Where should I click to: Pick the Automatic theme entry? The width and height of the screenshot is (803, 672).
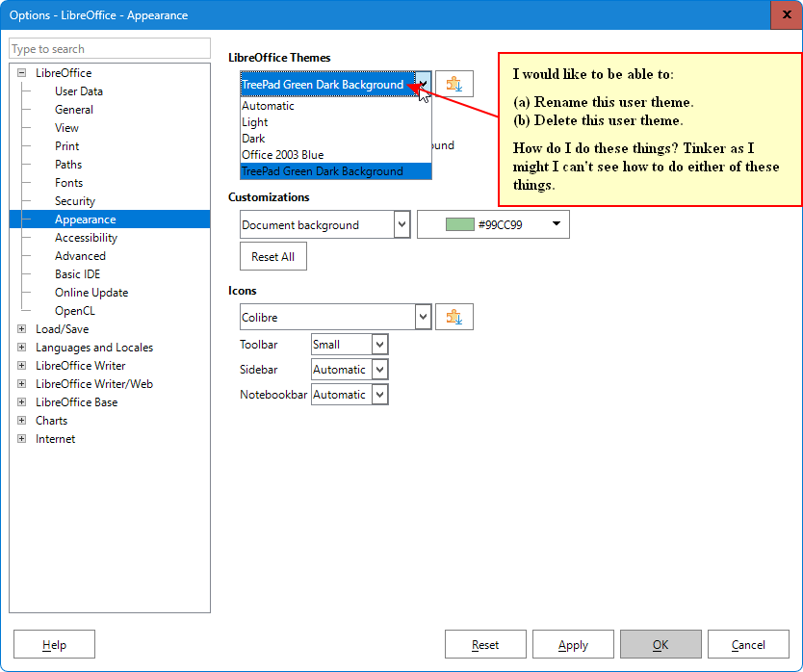coord(269,106)
